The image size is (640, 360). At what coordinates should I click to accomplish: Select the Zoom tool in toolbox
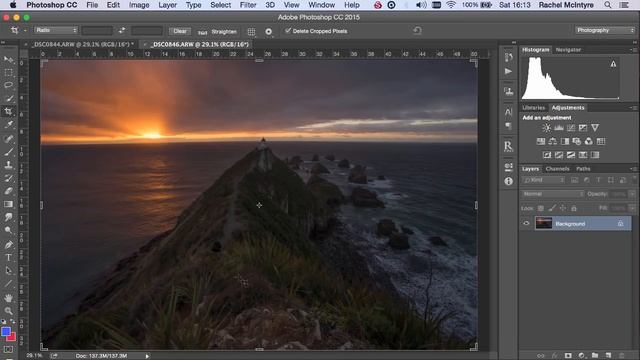8,311
